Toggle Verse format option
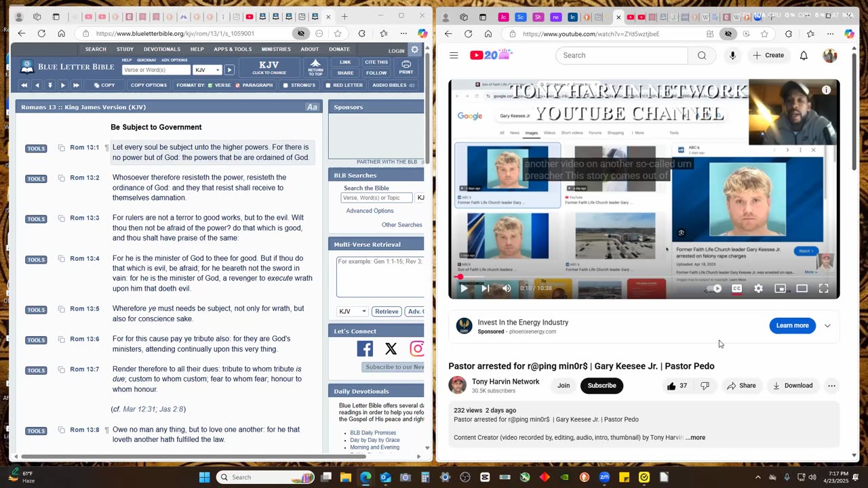This screenshot has width=868, height=488. tap(219, 85)
